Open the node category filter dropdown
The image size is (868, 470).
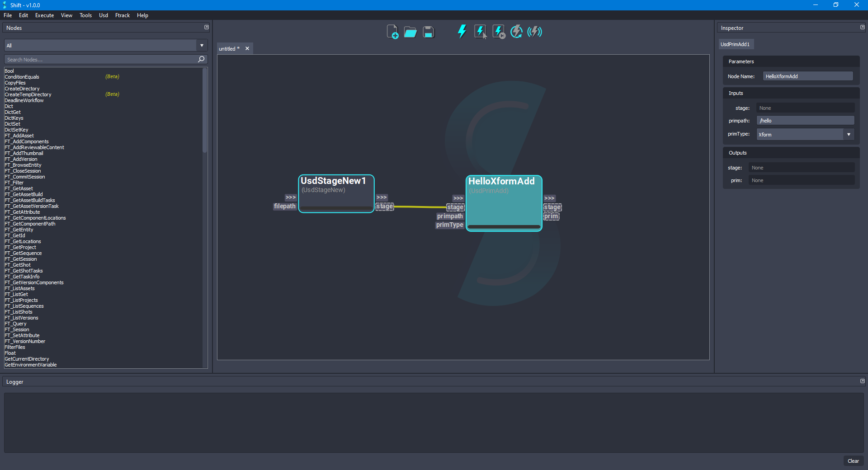point(201,45)
